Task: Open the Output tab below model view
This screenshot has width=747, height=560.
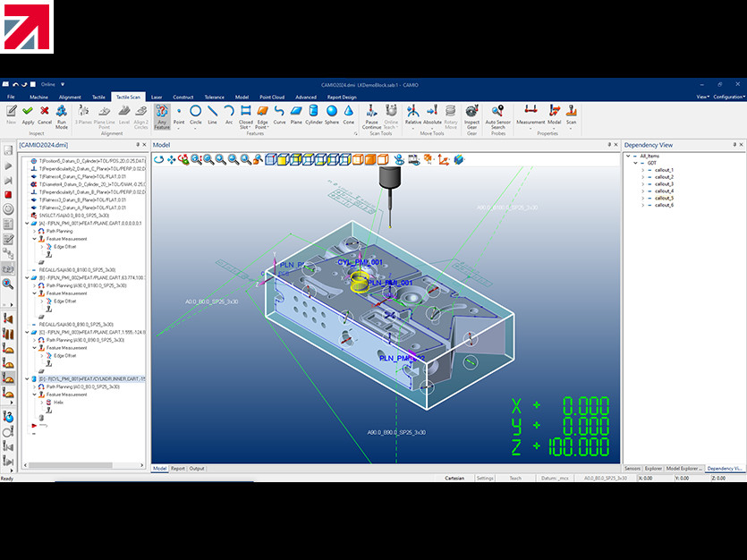Action: pos(197,469)
